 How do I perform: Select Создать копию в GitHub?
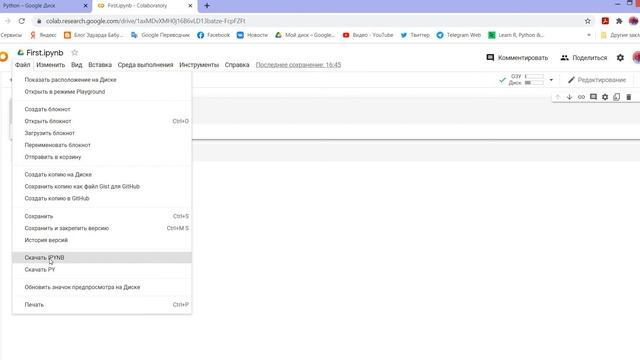coord(102,198)
